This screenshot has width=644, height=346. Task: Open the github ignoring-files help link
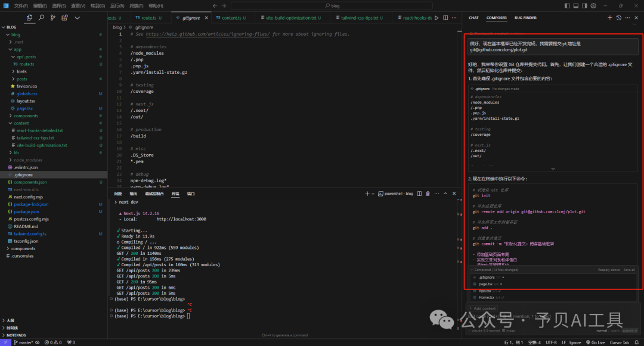(208, 34)
